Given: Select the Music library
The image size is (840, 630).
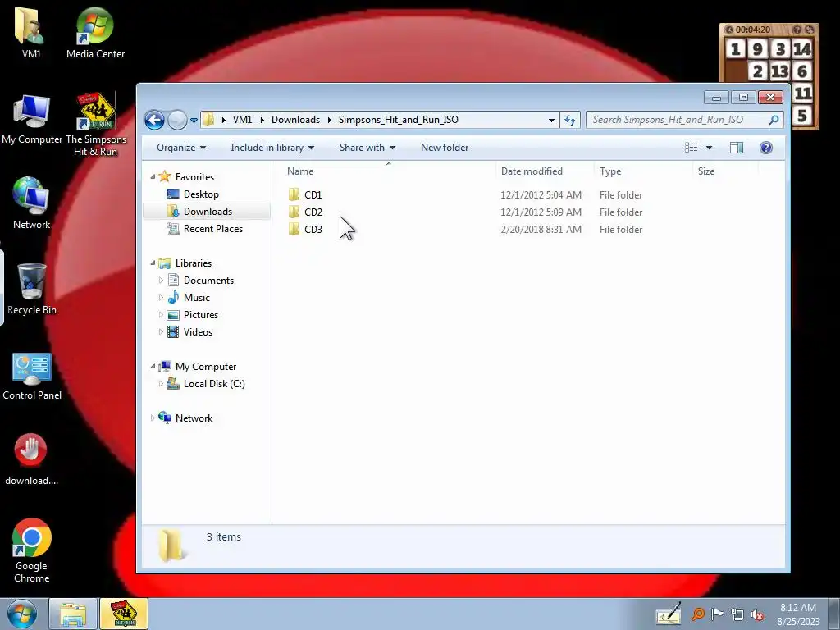Looking at the screenshot, I should 197,297.
